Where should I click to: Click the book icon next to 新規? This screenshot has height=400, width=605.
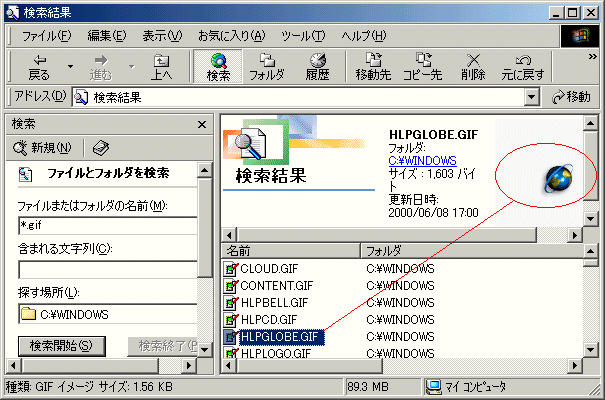(x=101, y=148)
